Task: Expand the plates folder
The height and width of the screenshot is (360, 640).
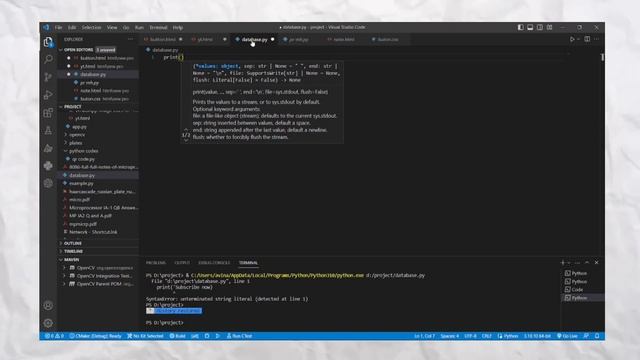Action: [76, 143]
